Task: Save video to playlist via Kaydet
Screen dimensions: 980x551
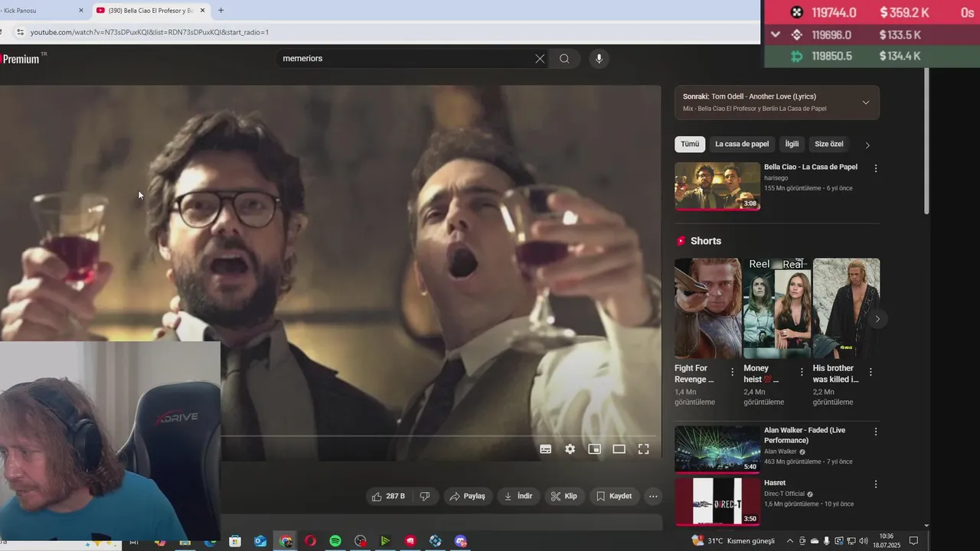Action: click(614, 496)
